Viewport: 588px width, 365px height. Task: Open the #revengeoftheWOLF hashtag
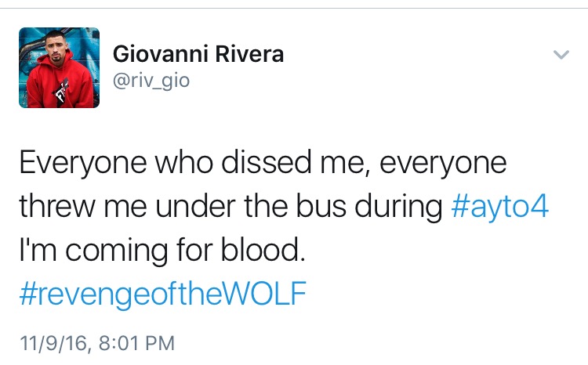click(163, 294)
